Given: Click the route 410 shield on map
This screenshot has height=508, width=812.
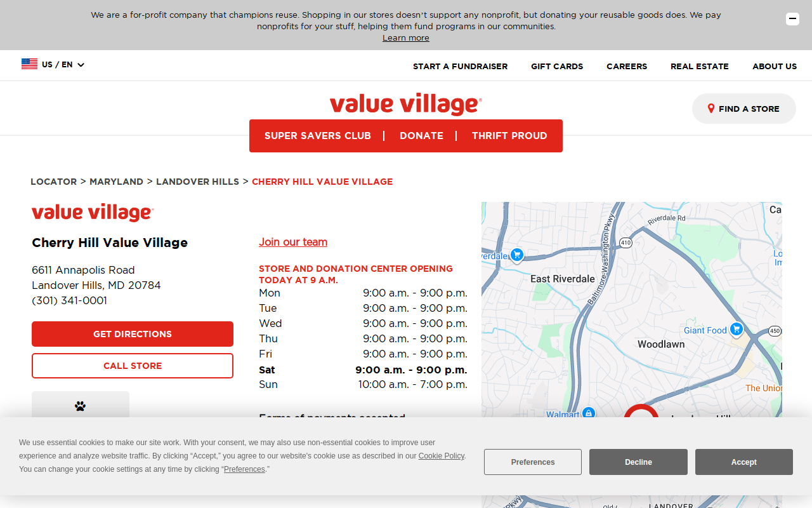Looking at the screenshot, I should pos(626,243).
